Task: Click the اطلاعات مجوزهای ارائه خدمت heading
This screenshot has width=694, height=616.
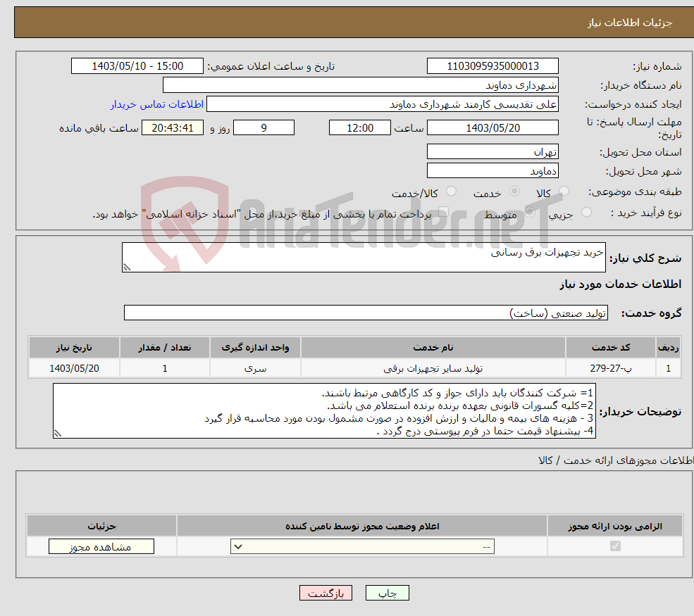Action: point(616,460)
